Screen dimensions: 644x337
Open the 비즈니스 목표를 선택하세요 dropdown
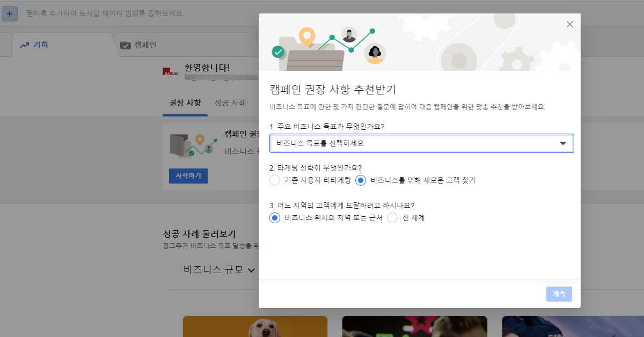tap(421, 143)
